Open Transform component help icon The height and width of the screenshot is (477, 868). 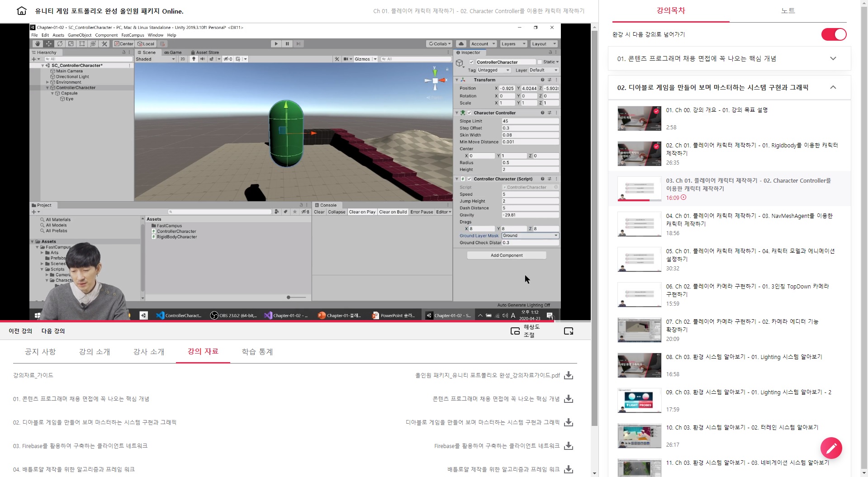[542, 80]
